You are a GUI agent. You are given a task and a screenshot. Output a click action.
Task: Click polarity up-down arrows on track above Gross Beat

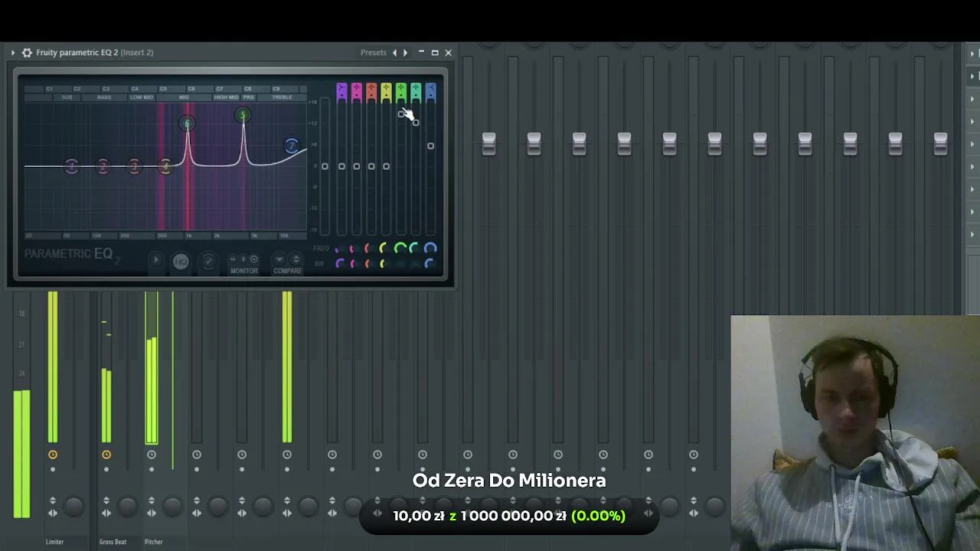[106, 500]
